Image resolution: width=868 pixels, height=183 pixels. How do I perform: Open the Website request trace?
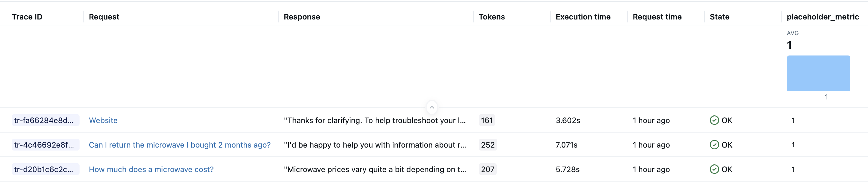click(103, 120)
